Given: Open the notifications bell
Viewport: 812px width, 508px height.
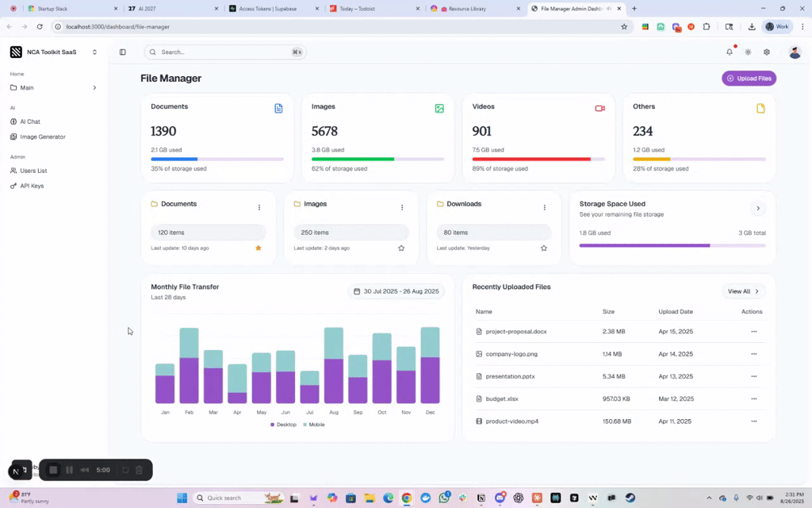Looking at the screenshot, I should (x=730, y=52).
